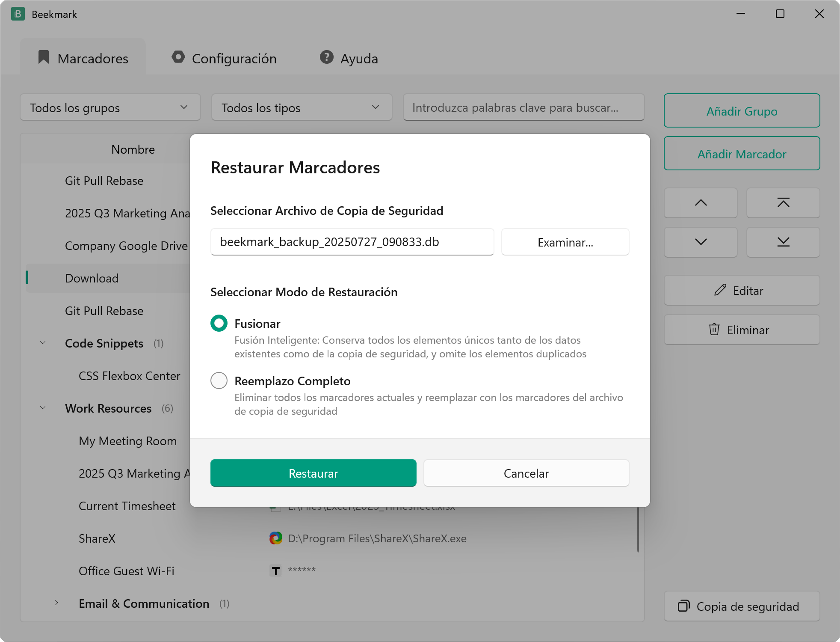The image size is (840, 642).
Task: Collapse the Work Resources group
Action: click(43, 408)
